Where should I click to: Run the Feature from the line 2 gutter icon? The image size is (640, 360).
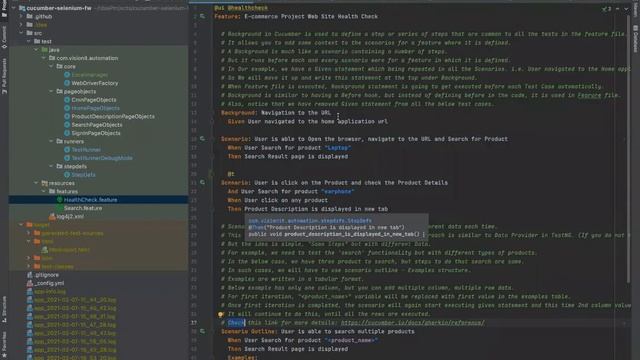tap(202, 16)
